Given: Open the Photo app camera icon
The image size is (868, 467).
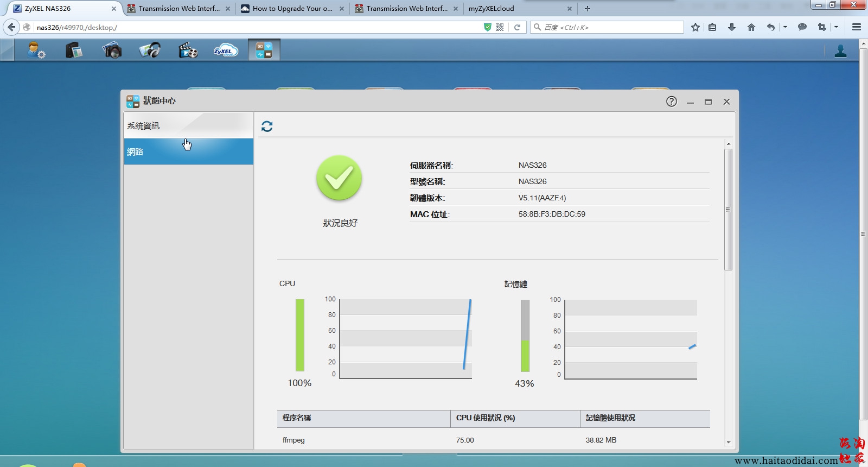Looking at the screenshot, I should click(112, 51).
